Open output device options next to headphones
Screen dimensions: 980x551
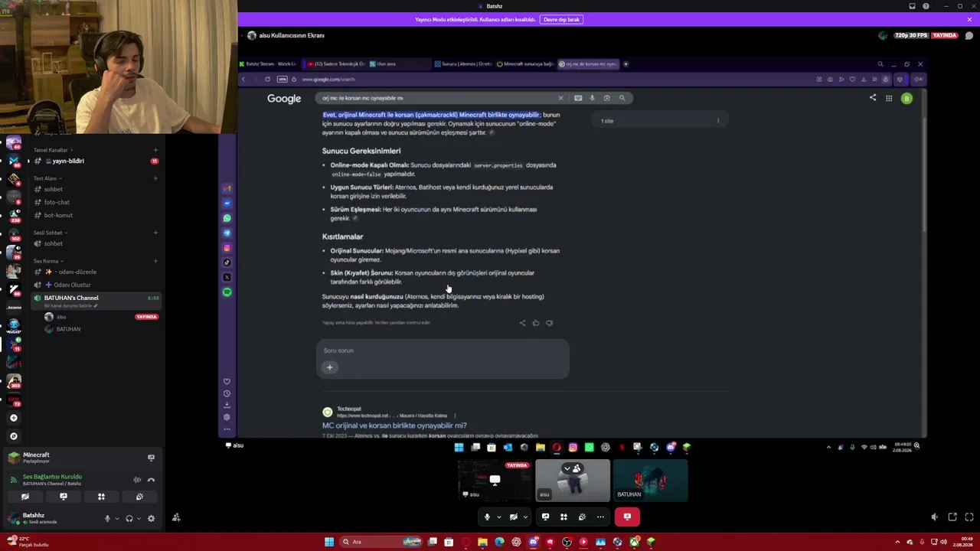[139, 518]
